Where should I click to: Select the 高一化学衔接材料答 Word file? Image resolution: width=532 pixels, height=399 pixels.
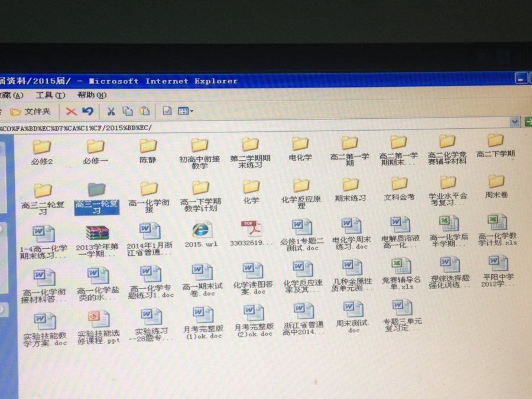[x=43, y=286]
